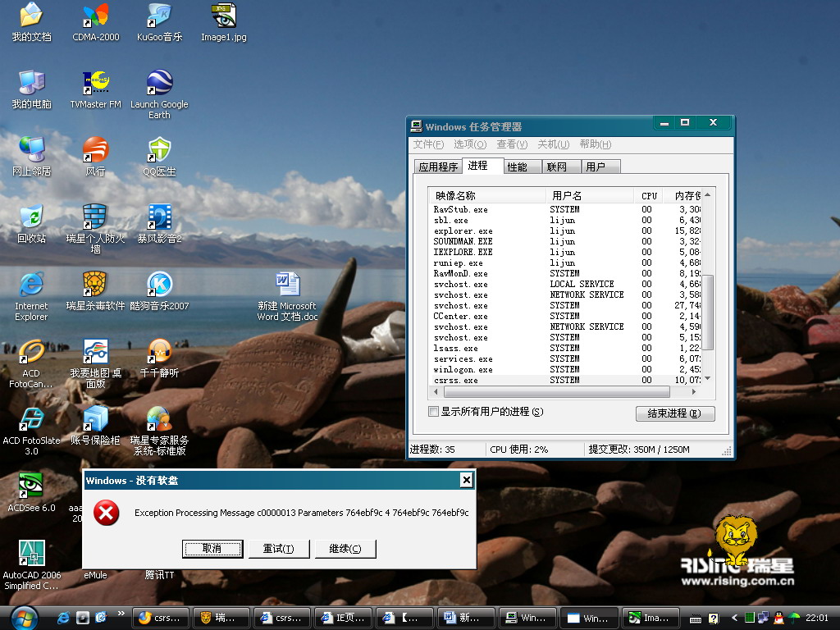The width and height of the screenshot is (840, 630).
Task: Switch to the 联网 tab
Action: (x=556, y=167)
